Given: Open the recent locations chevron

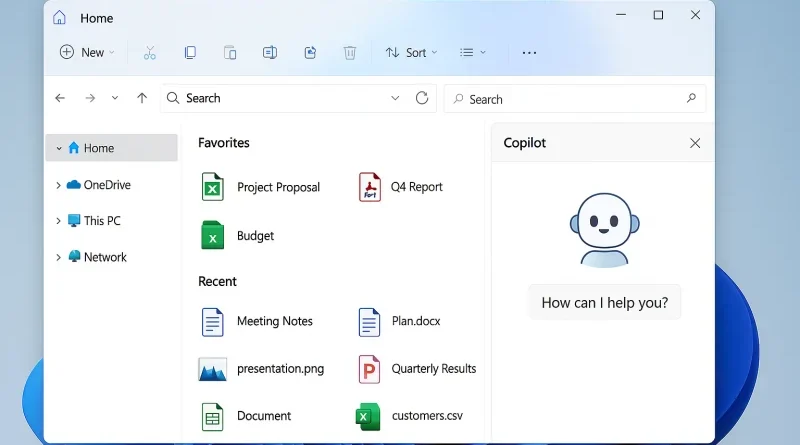Looking at the screenshot, I should tap(115, 98).
